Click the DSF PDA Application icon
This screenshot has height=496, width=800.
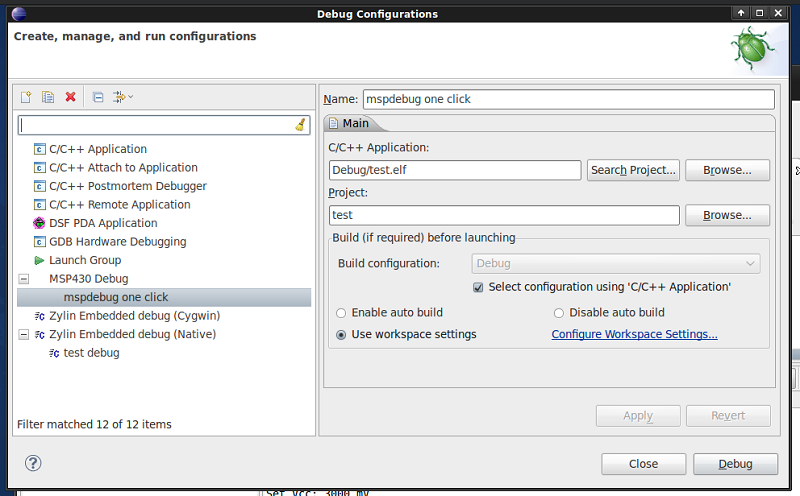[39, 223]
